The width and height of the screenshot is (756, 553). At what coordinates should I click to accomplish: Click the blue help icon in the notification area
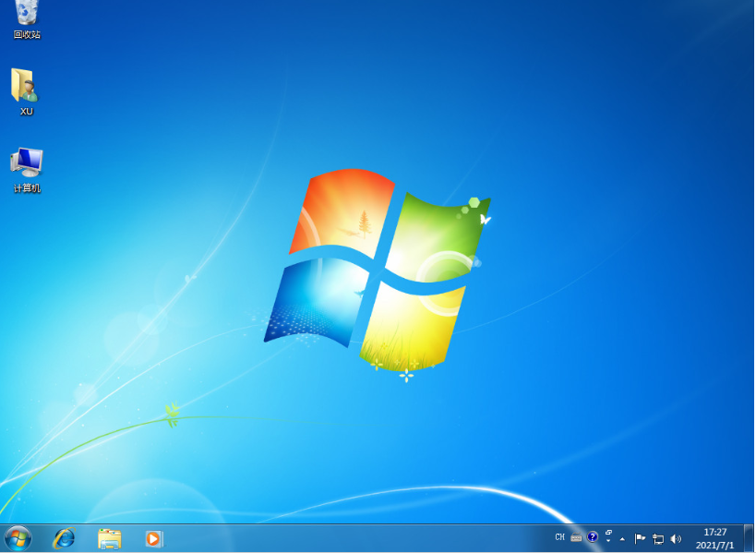(x=592, y=536)
